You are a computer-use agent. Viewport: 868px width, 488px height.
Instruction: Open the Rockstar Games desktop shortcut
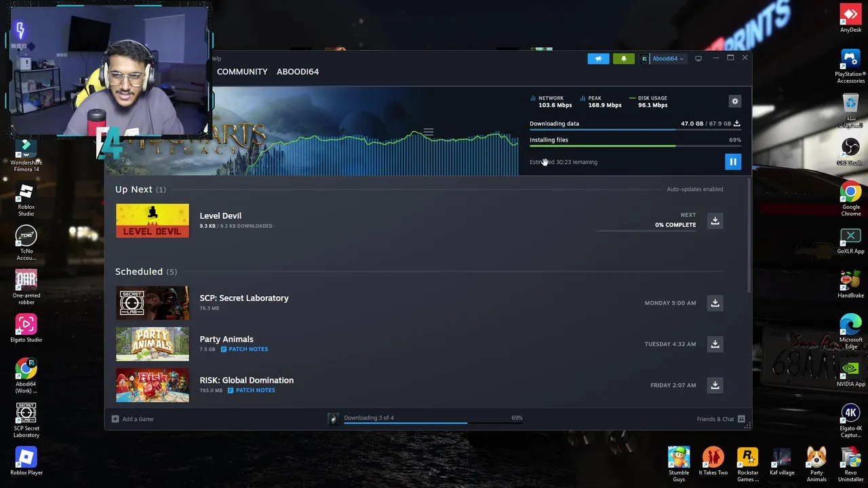[x=747, y=464]
